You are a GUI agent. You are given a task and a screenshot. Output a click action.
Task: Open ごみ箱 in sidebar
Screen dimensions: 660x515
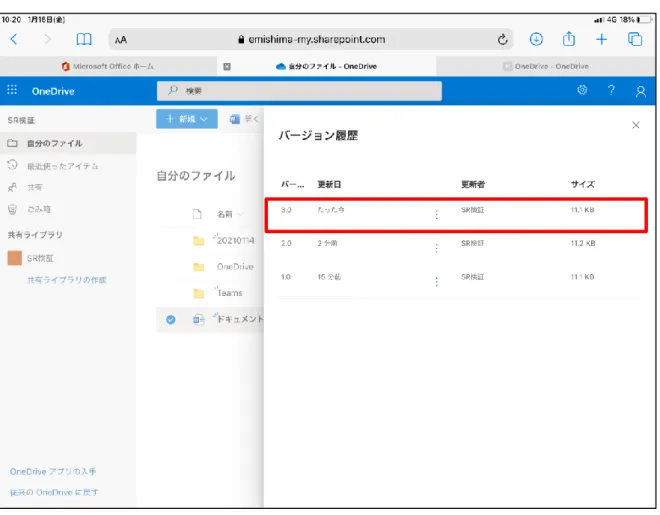coord(39,209)
